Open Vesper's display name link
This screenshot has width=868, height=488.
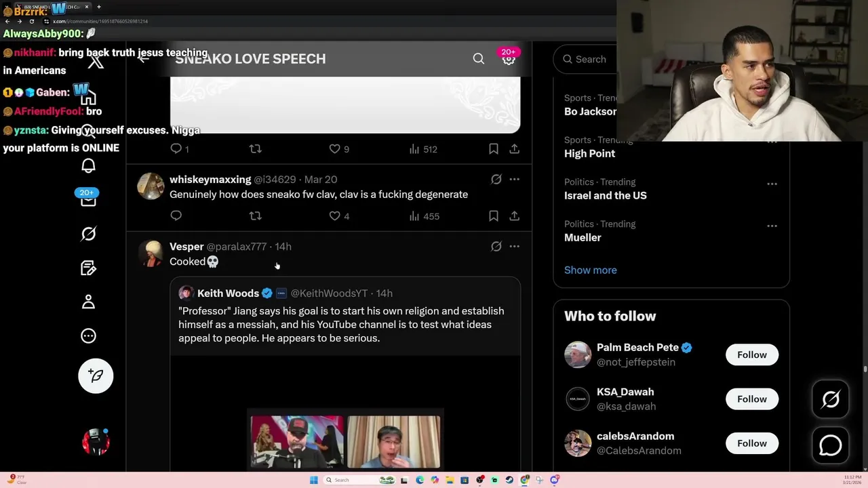click(186, 247)
